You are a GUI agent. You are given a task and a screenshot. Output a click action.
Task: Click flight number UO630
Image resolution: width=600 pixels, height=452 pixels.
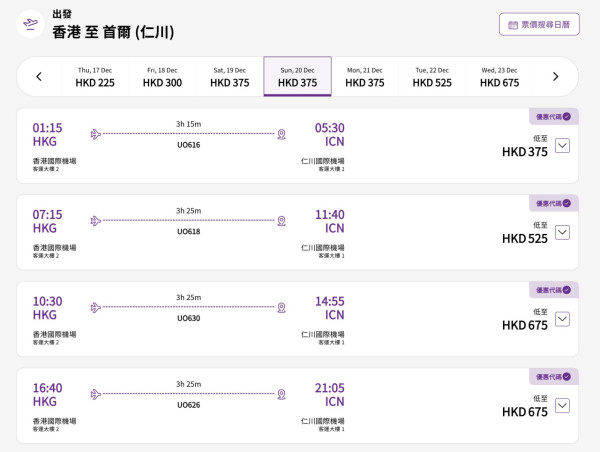point(189,318)
